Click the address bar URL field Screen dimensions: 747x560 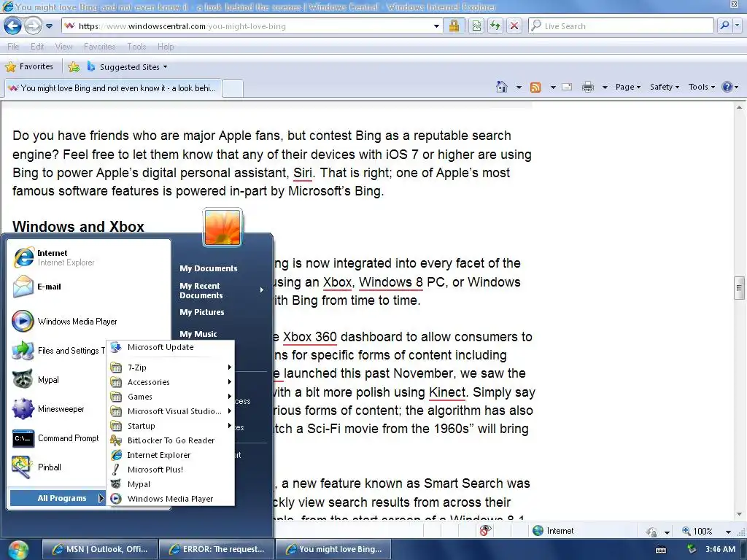(x=247, y=26)
